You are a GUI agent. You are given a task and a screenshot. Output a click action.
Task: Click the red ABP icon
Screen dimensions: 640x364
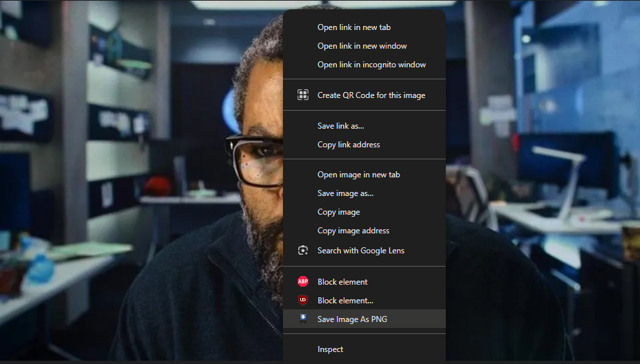[x=303, y=281]
